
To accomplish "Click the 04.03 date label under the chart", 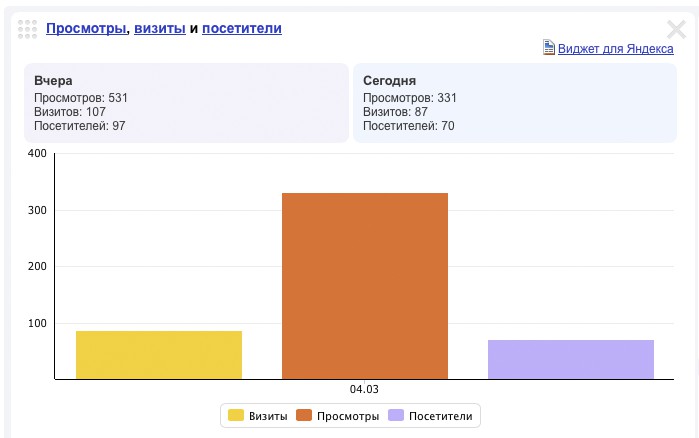I will click(365, 389).
